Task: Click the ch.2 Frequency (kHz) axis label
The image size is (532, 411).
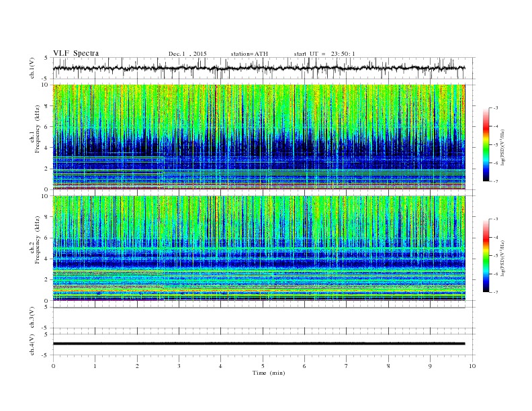Action: 35,240
